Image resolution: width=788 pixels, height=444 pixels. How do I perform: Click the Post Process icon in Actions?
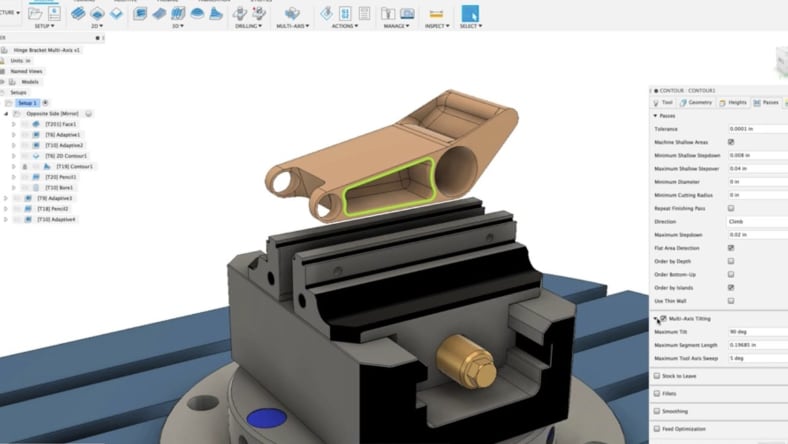pyautogui.click(x=345, y=14)
